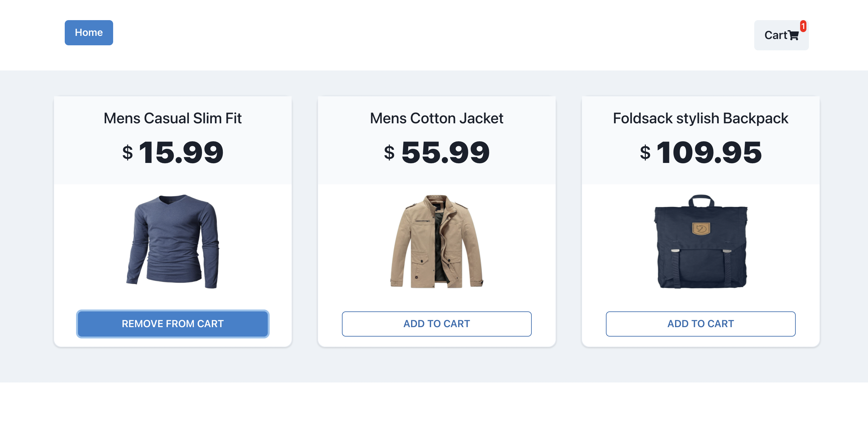Click the navy backpack product image
The image size is (868, 441).
(700, 241)
